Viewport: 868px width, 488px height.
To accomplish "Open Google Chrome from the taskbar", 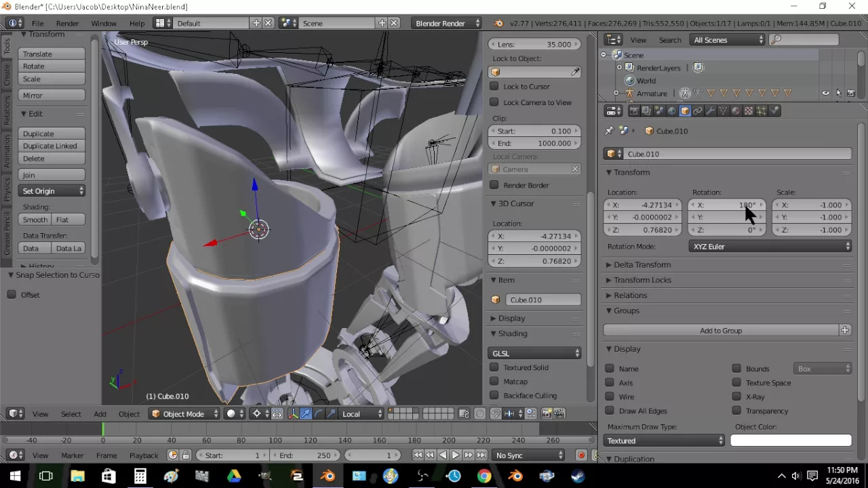I will (484, 476).
